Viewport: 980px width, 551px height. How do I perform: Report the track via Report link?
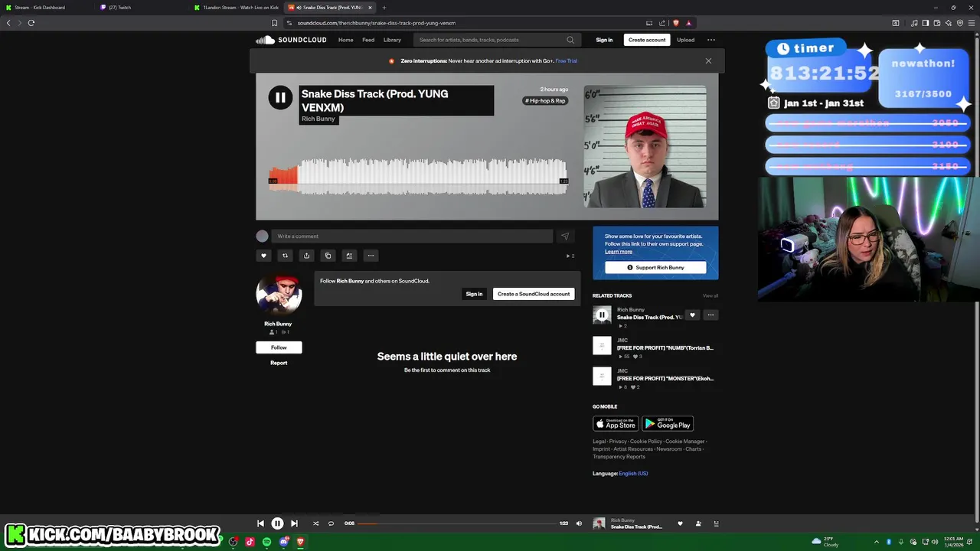(x=279, y=363)
